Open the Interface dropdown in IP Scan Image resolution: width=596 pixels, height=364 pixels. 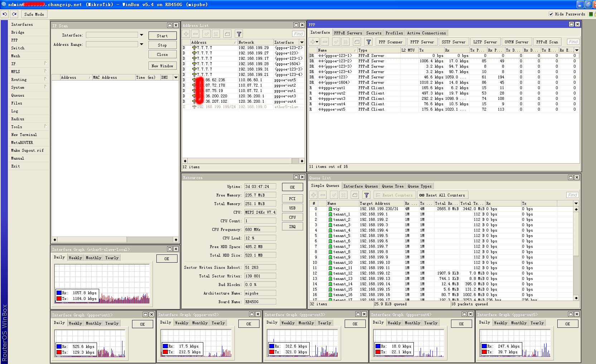(x=141, y=35)
